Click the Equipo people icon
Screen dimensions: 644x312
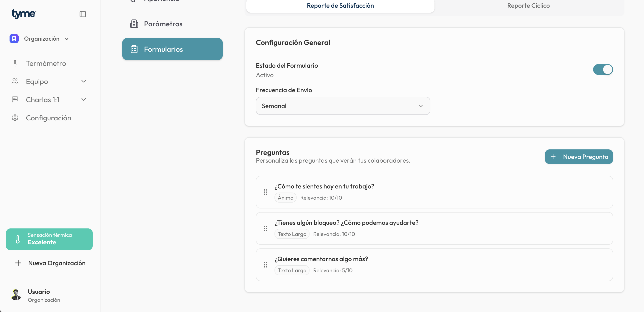coord(15,81)
